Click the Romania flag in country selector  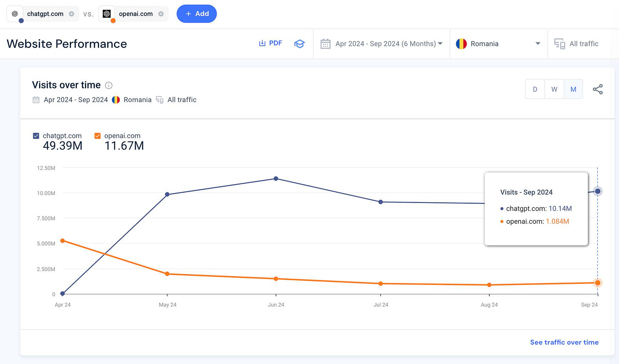point(461,44)
